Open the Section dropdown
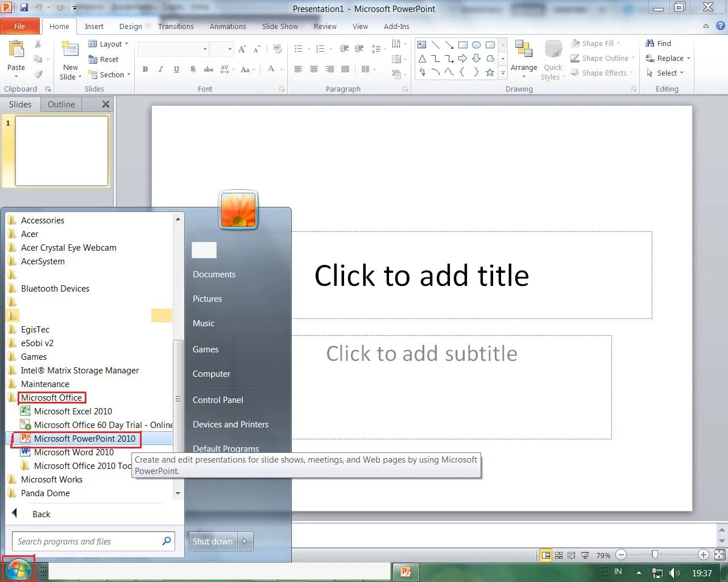Viewport: 728px width, 582px height. point(110,74)
